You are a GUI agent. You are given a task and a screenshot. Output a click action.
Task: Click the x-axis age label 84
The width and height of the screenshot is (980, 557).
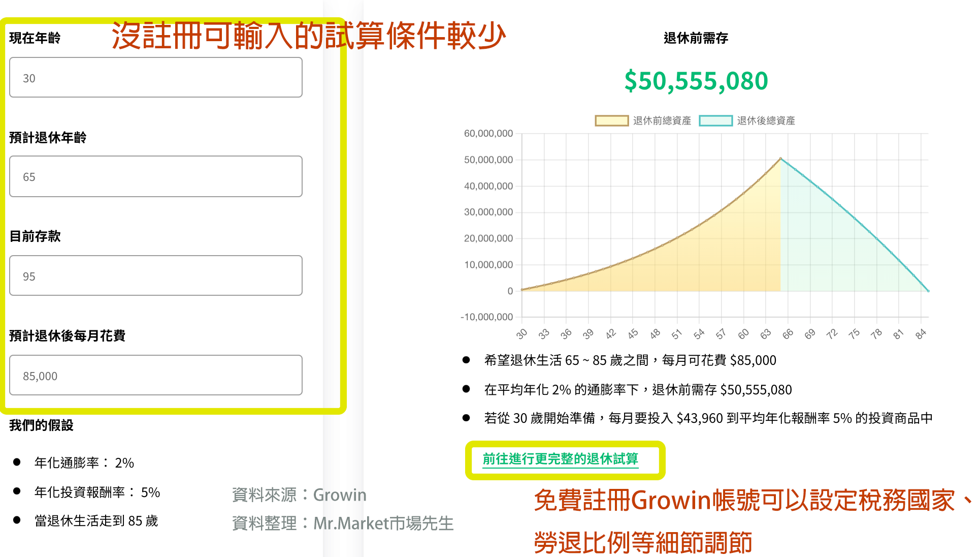[x=921, y=334]
